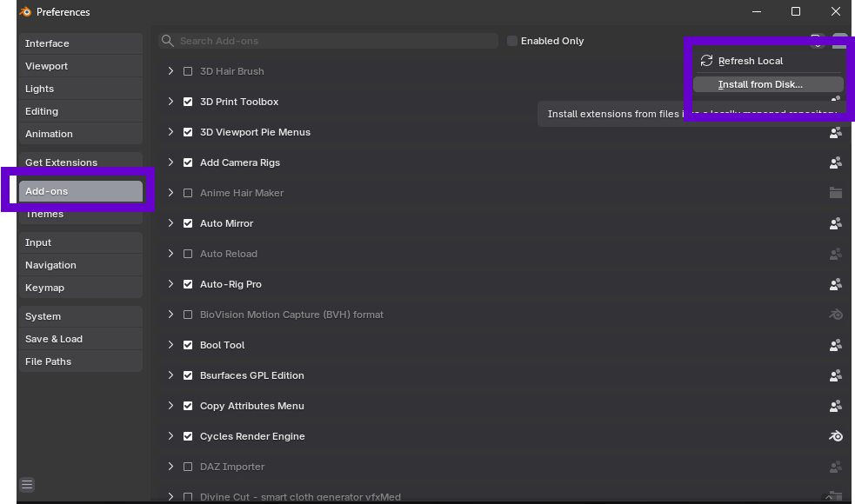This screenshot has height=504, width=855.
Task: Expand Cycles Render Engine details
Action: tap(170, 436)
